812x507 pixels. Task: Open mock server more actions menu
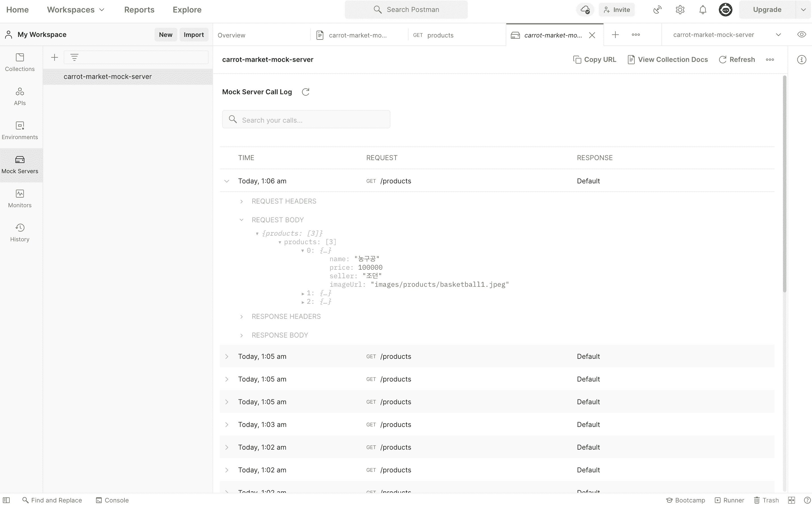pos(770,60)
